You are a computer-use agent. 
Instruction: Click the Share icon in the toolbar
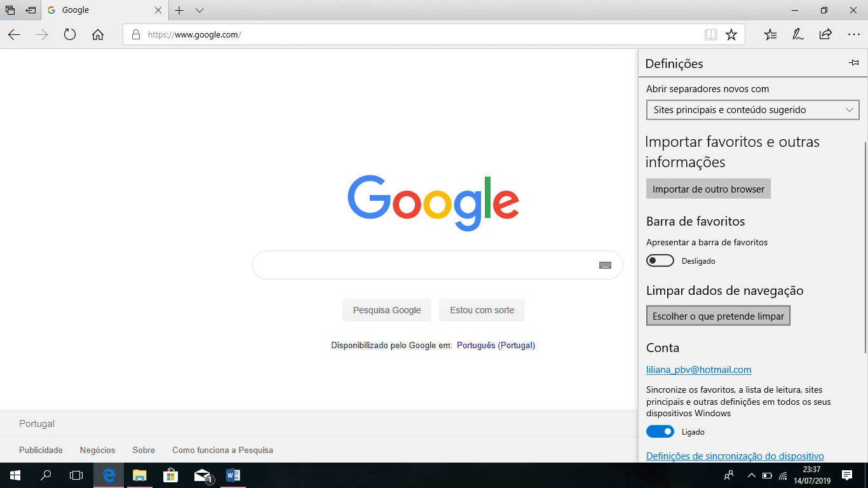point(825,34)
